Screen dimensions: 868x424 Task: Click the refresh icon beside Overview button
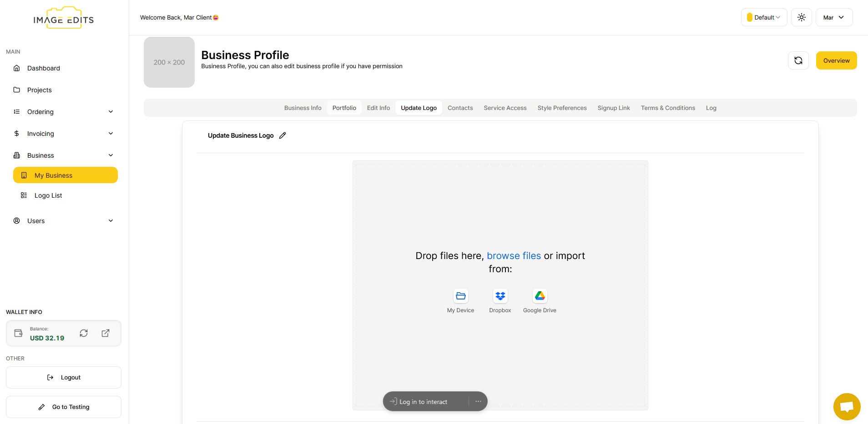pyautogui.click(x=798, y=60)
